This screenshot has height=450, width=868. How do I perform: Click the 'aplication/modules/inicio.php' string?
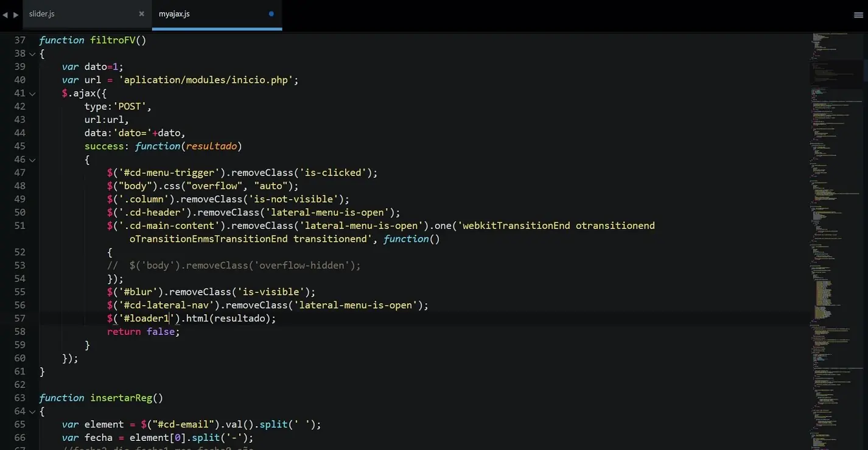pyautogui.click(x=206, y=80)
